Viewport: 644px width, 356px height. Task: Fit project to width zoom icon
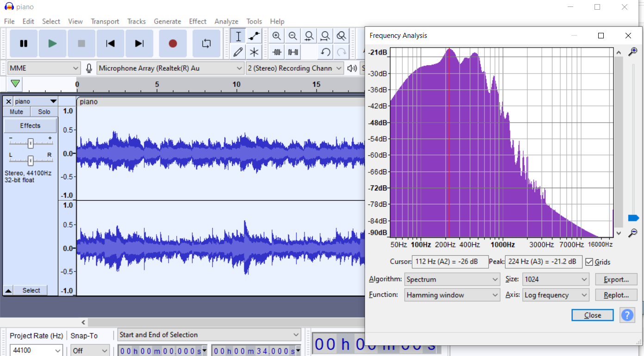(x=325, y=36)
